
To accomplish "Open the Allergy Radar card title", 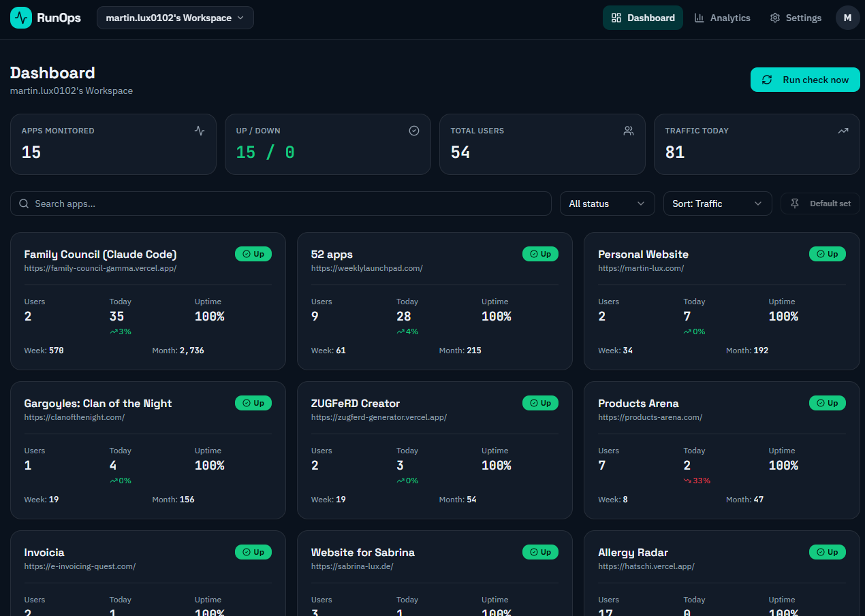I will (x=633, y=552).
